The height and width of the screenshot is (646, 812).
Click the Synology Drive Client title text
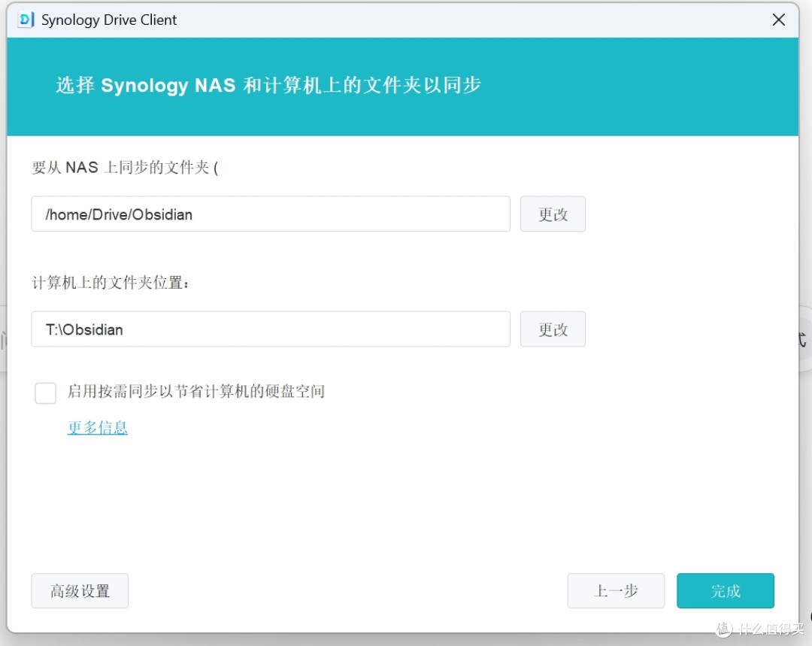pos(109,20)
